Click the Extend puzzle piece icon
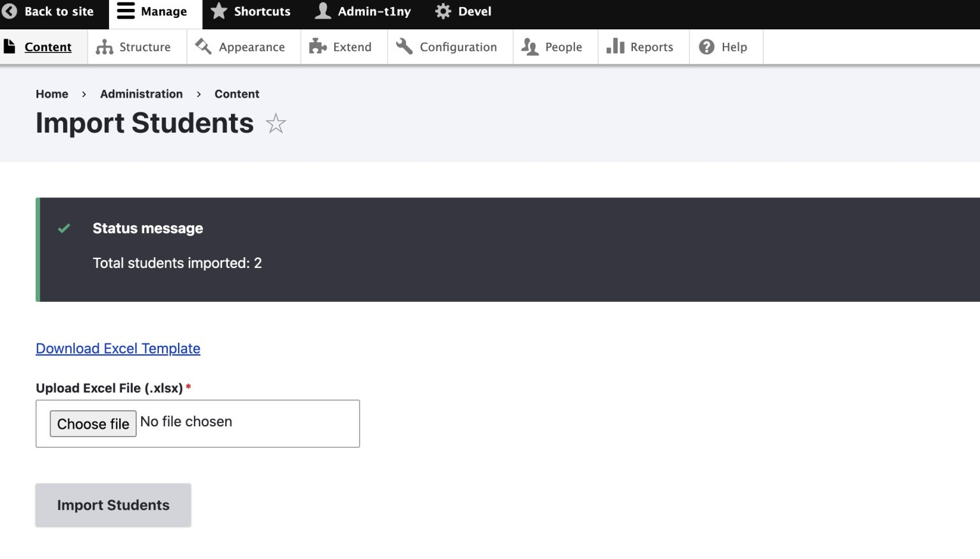 pos(318,47)
